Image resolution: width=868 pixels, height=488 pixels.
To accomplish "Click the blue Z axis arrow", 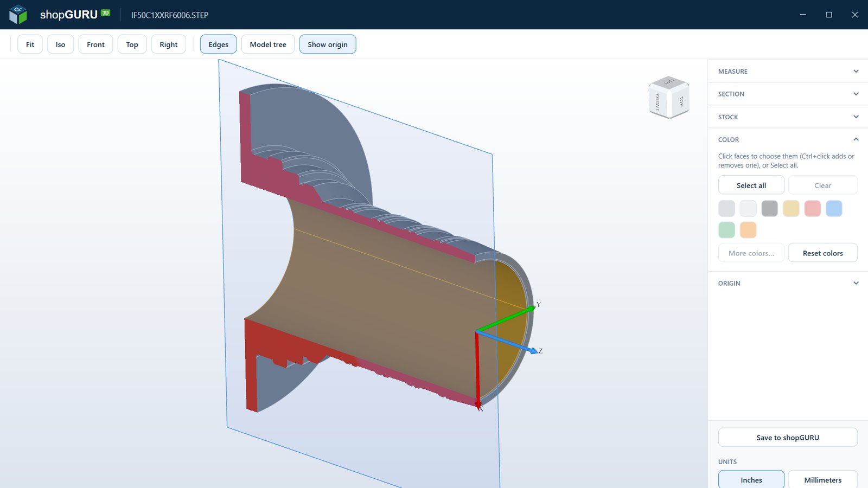I will [507, 342].
